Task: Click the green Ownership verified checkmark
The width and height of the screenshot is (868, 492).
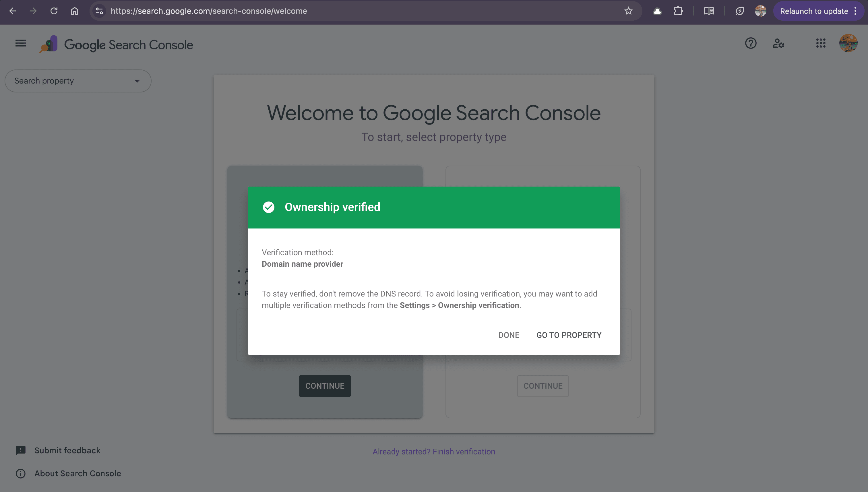Action: 269,207
